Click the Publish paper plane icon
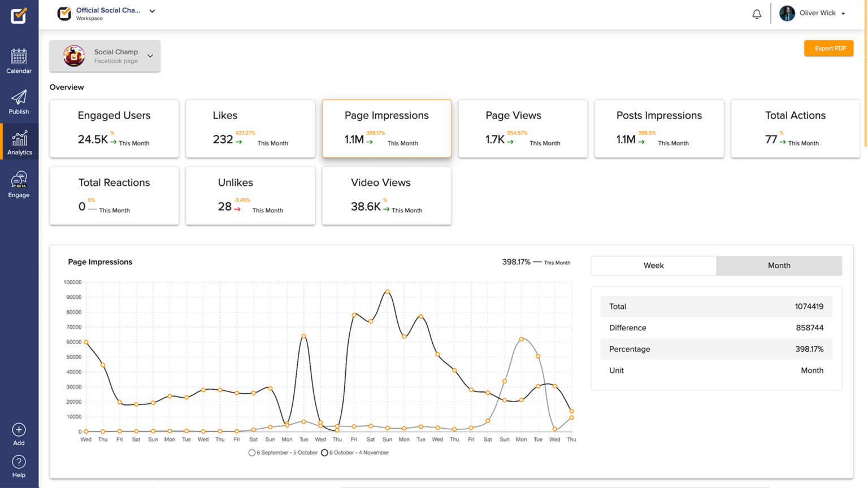Screen dimensions: 868x488 click(19, 98)
